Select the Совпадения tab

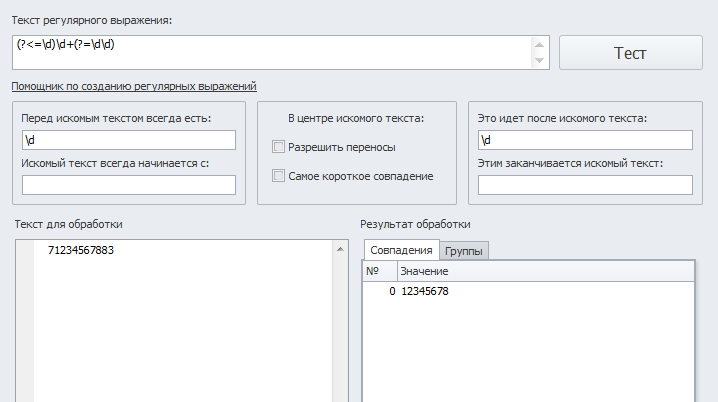pyautogui.click(x=401, y=250)
